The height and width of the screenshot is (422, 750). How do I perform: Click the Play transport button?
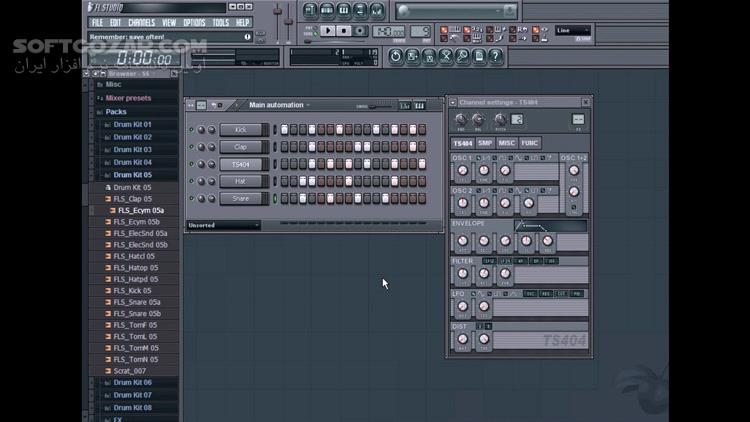(328, 31)
